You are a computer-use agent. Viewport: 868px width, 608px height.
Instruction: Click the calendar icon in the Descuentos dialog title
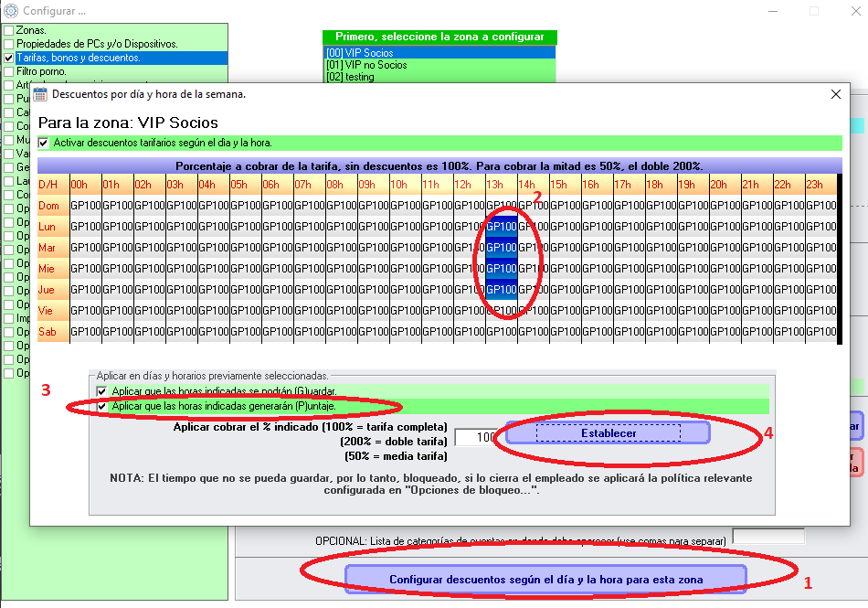pos(40,94)
